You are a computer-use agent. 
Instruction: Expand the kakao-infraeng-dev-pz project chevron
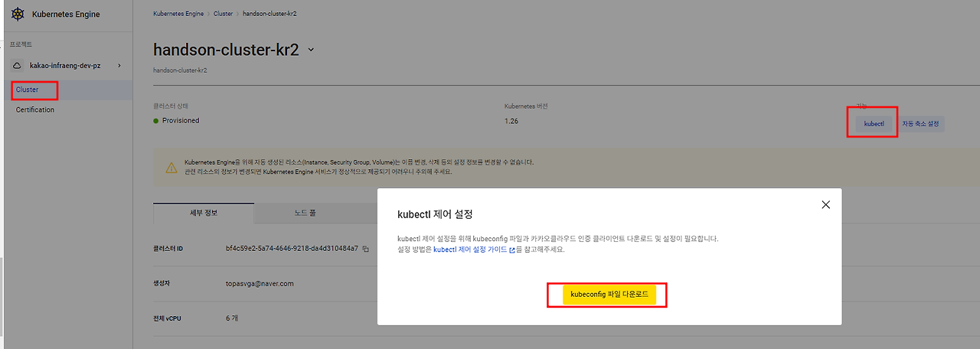(x=119, y=65)
